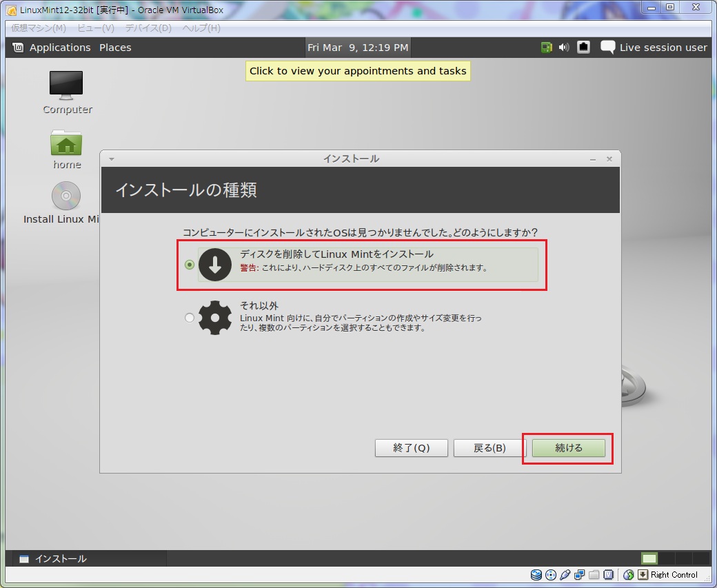Open the chat bubble status icon
The image size is (717, 588).
(x=607, y=47)
